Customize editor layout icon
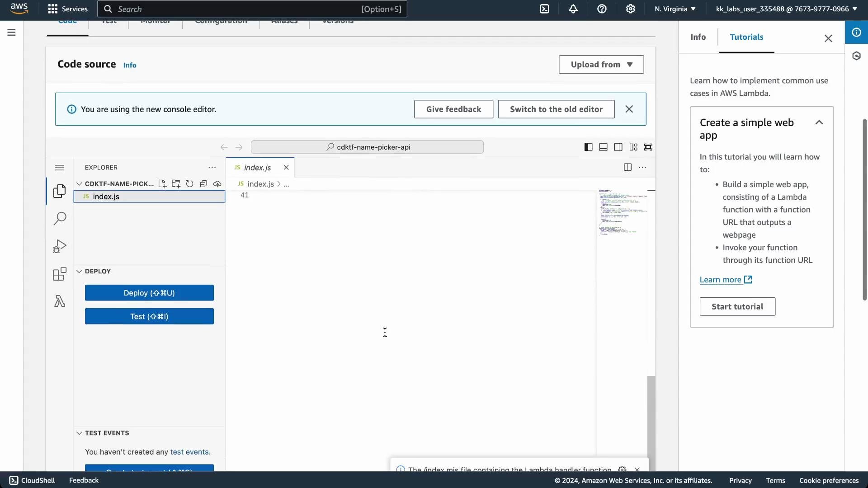 tap(633, 147)
